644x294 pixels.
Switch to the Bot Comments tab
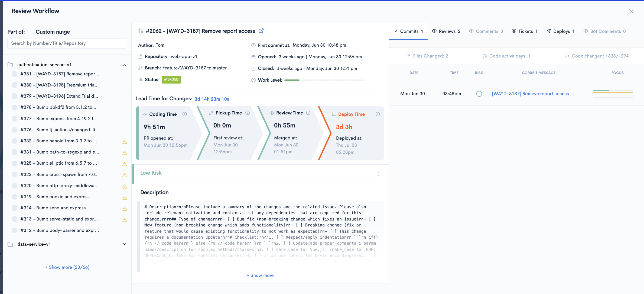(604, 31)
